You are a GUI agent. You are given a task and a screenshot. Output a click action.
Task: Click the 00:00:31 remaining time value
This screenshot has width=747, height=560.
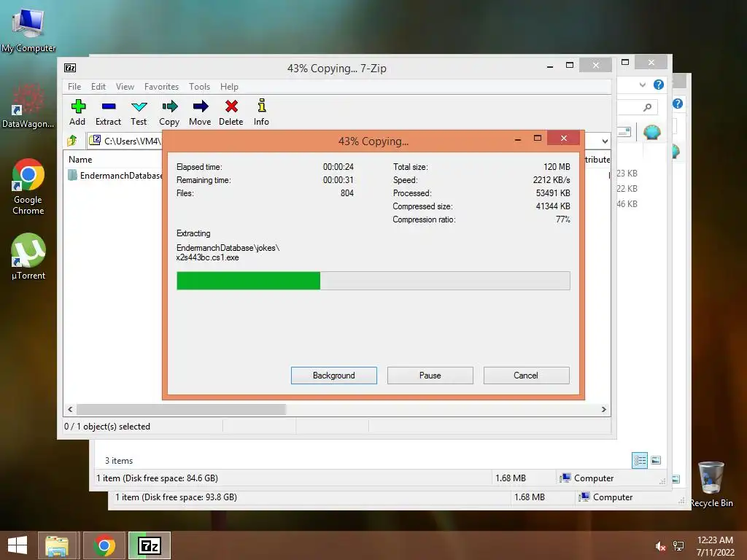(338, 180)
